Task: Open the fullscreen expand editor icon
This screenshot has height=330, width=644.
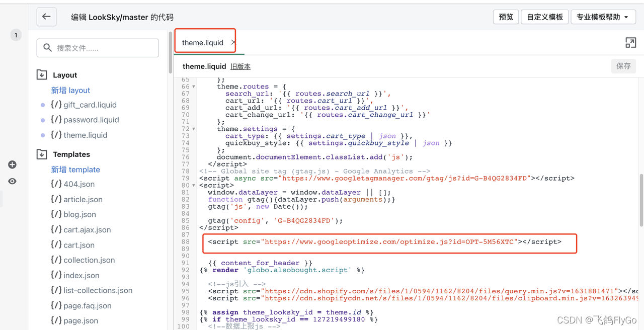Action: 630,43
